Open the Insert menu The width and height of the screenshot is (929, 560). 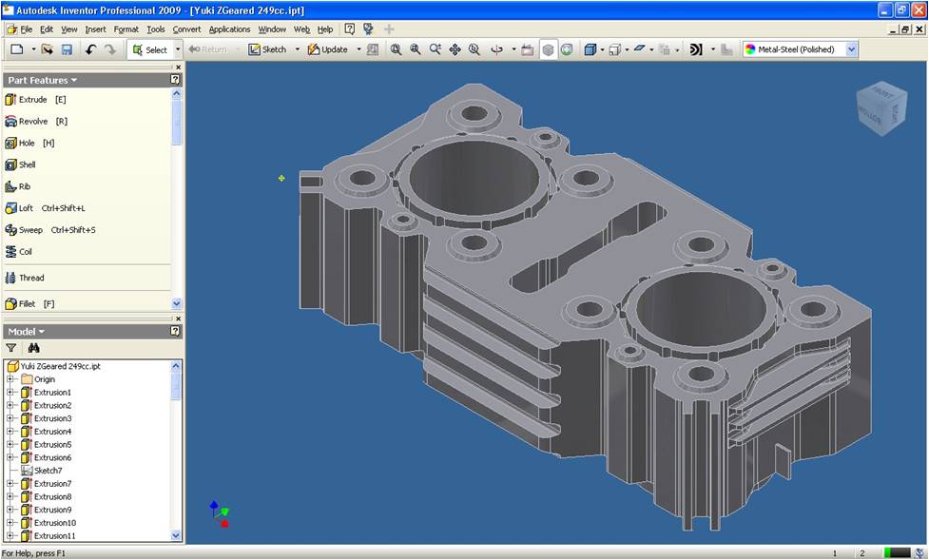click(95, 29)
